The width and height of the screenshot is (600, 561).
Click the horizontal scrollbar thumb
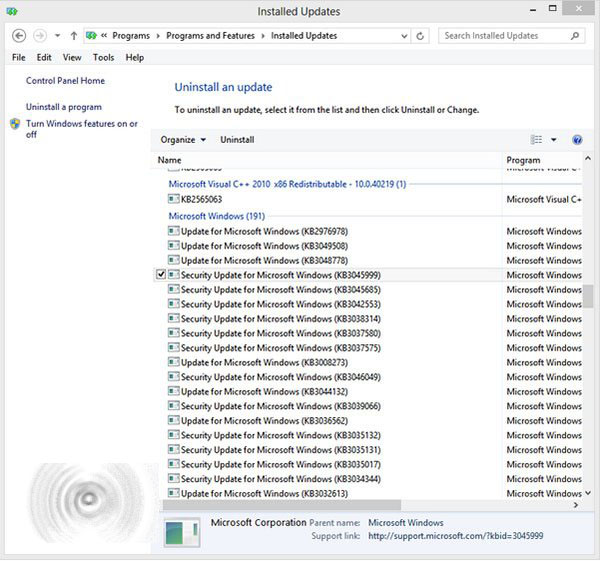pos(282,505)
